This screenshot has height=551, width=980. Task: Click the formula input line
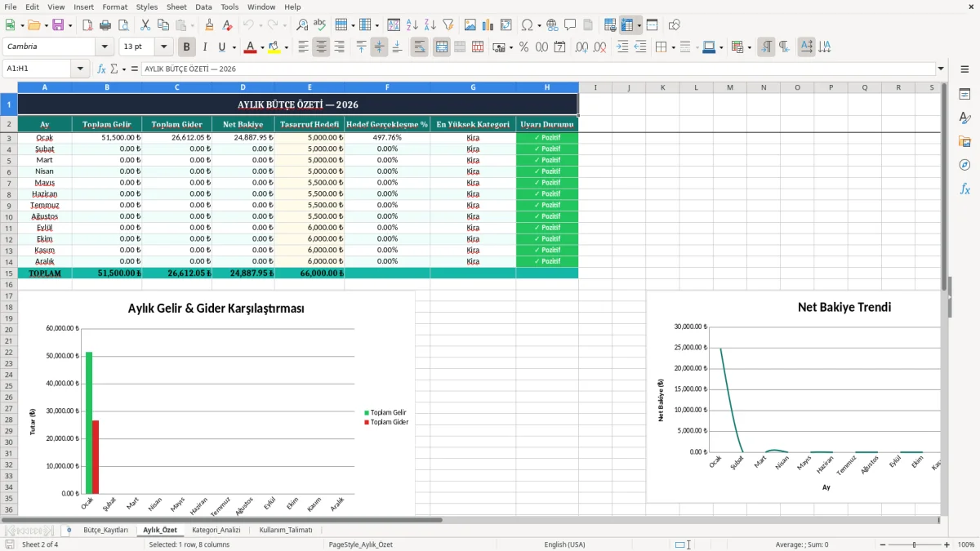click(x=537, y=69)
